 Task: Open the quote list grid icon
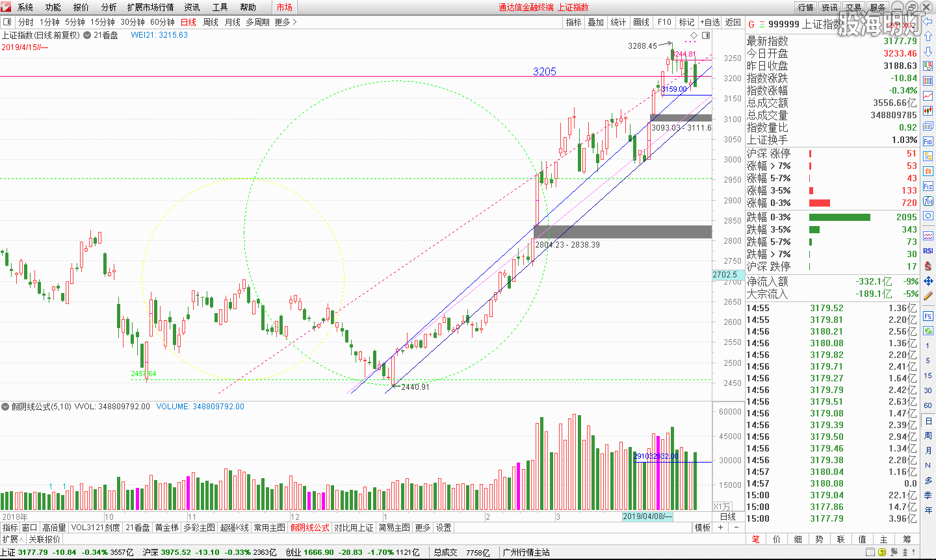[928, 81]
